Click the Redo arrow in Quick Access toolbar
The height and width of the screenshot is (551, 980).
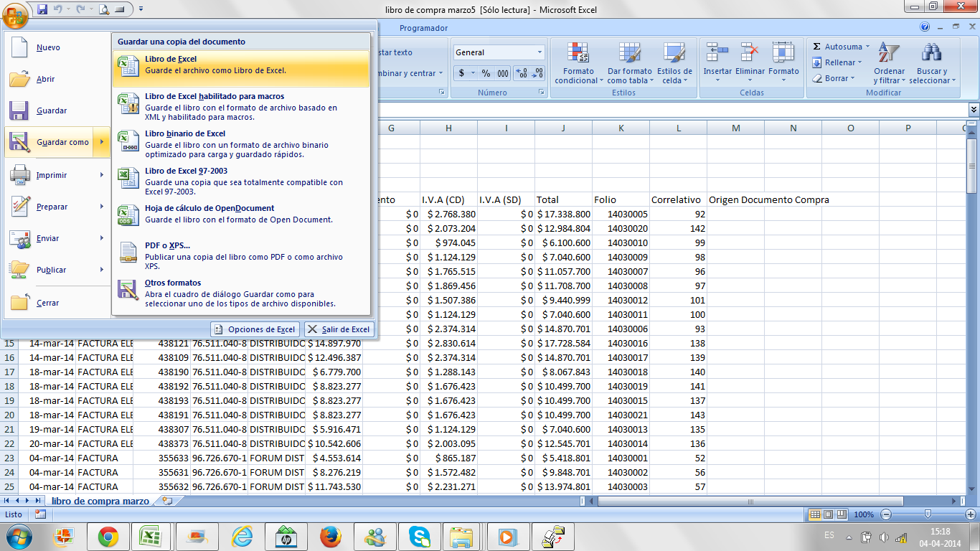(x=80, y=9)
